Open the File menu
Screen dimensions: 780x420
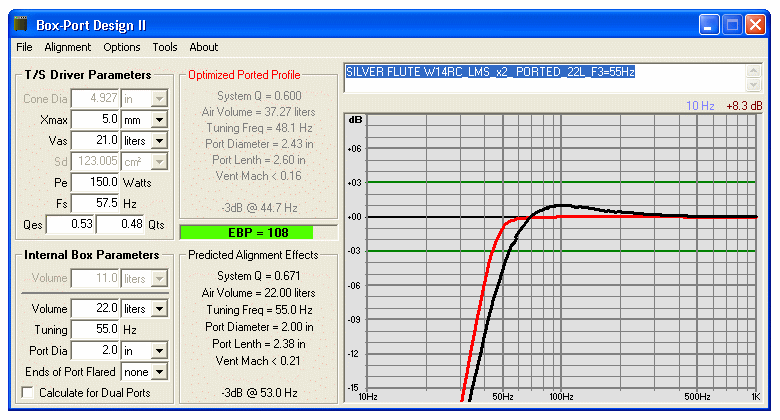pos(24,47)
